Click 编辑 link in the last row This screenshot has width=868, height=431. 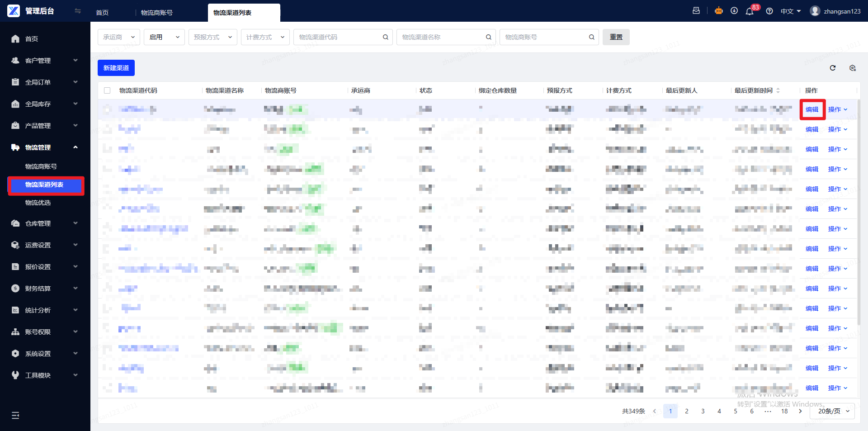pos(812,388)
